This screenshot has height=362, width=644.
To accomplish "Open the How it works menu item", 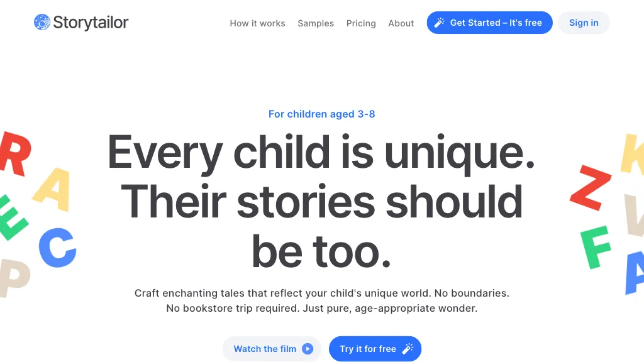I will pyautogui.click(x=257, y=23).
